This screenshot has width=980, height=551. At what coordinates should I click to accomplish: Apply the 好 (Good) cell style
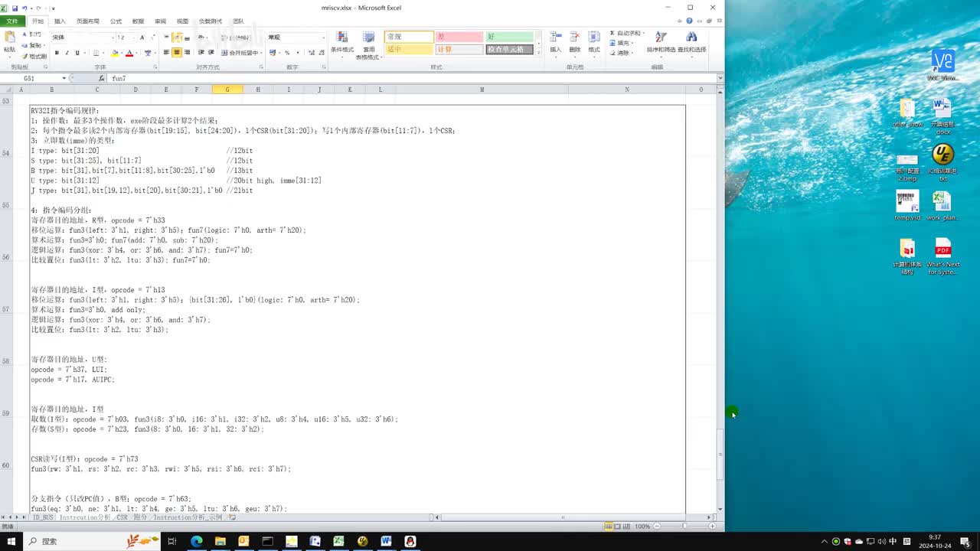tap(510, 37)
